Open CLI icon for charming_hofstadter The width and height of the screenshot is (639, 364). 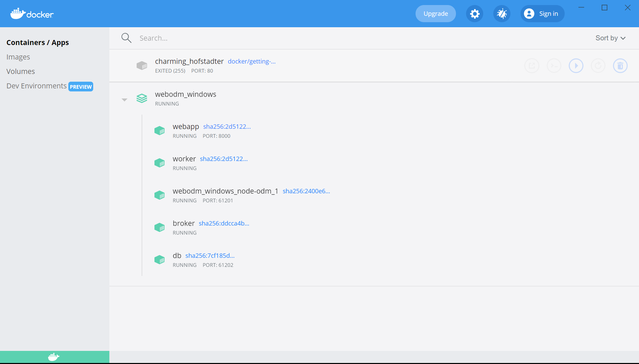pos(554,66)
